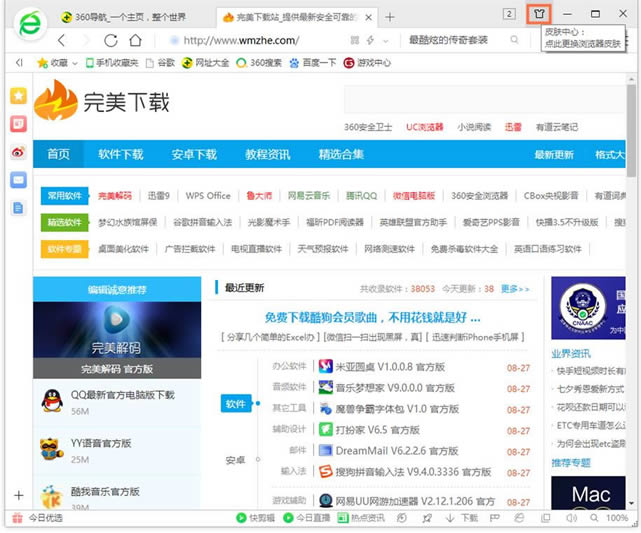Select the 精选合集 navigation tab
641x533 pixels.
click(341, 154)
